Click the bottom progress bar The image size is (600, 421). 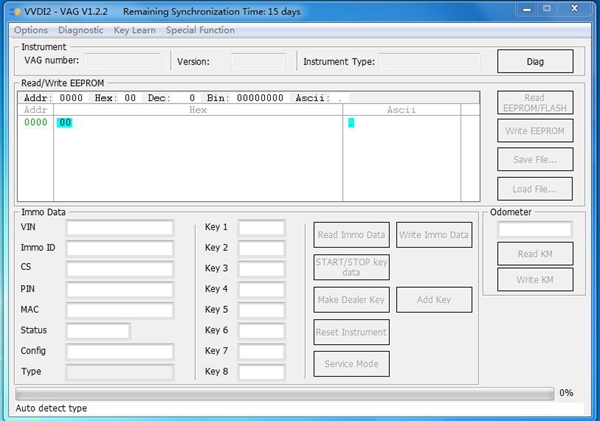(284, 393)
